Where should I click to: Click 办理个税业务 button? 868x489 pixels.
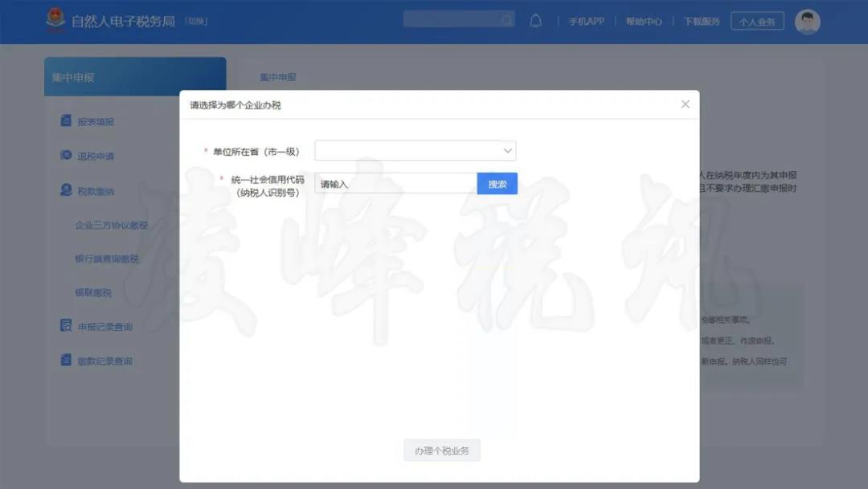442,450
